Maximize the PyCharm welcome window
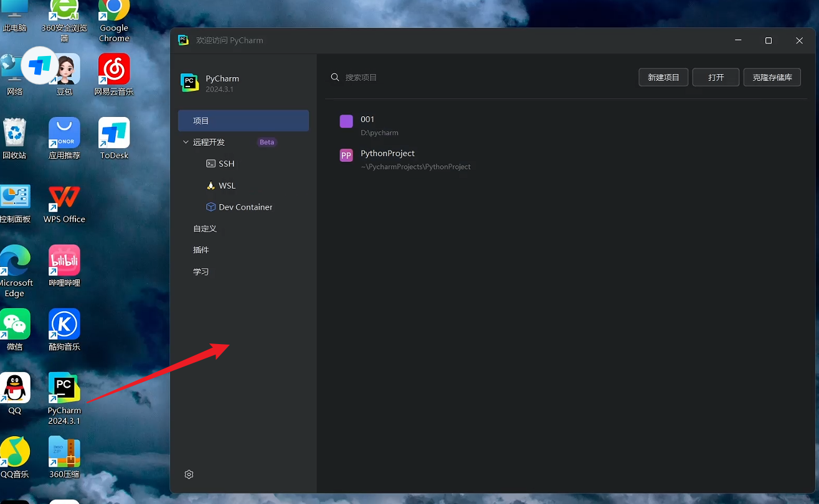Viewport: 819px width, 504px height. [769, 40]
